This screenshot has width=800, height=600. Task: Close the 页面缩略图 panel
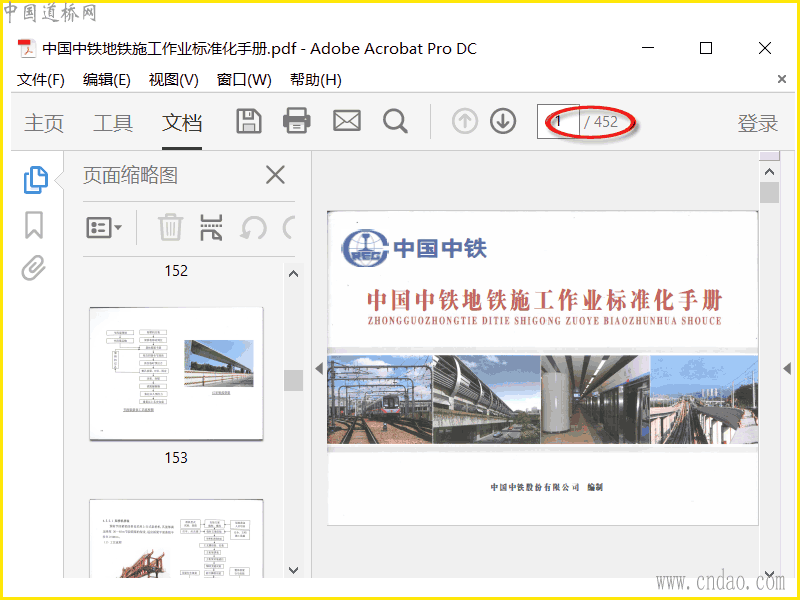276,175
